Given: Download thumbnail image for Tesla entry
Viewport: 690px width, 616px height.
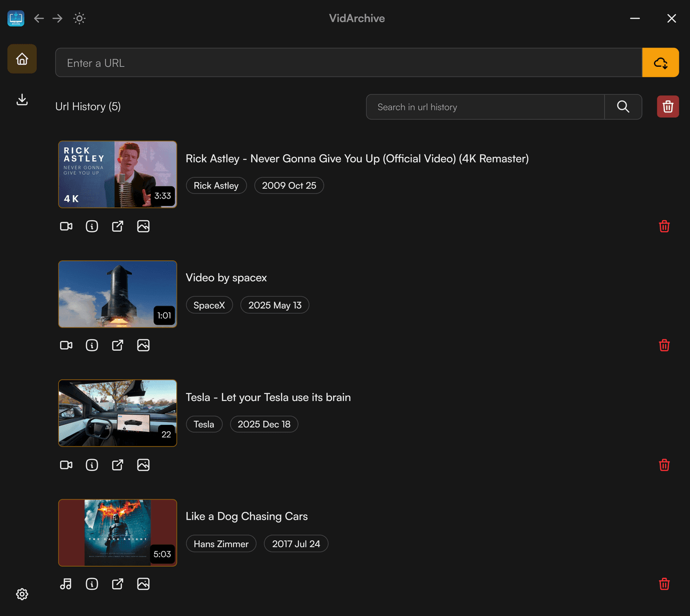Looking at the screenshot, I should coord(143,465).
